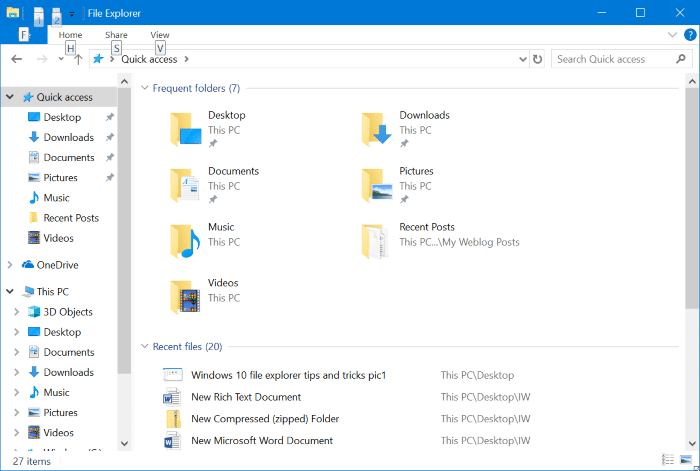Collapse the Frequent folders group
Screen dimensions: 700x471
tap(145, 88)
